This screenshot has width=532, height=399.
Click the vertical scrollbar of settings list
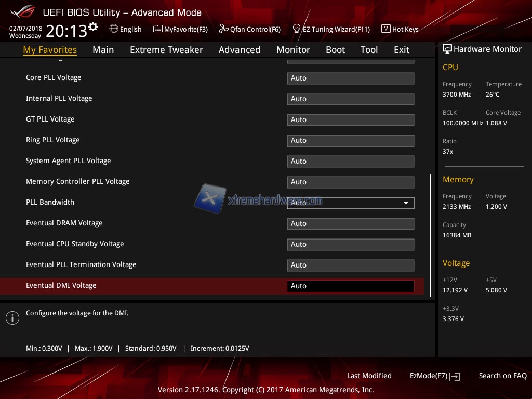430,234
